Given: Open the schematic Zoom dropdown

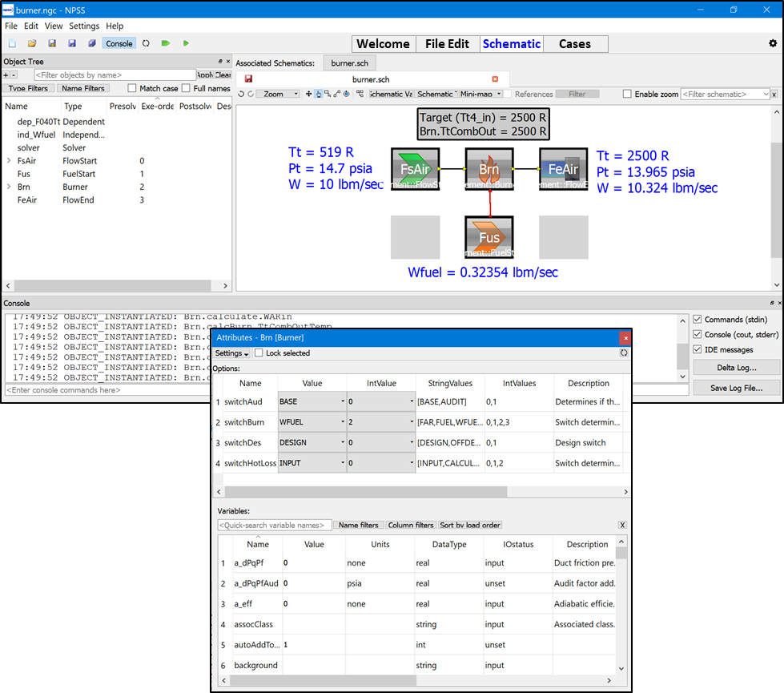Looking at the screenshot, I should point(279,94).
